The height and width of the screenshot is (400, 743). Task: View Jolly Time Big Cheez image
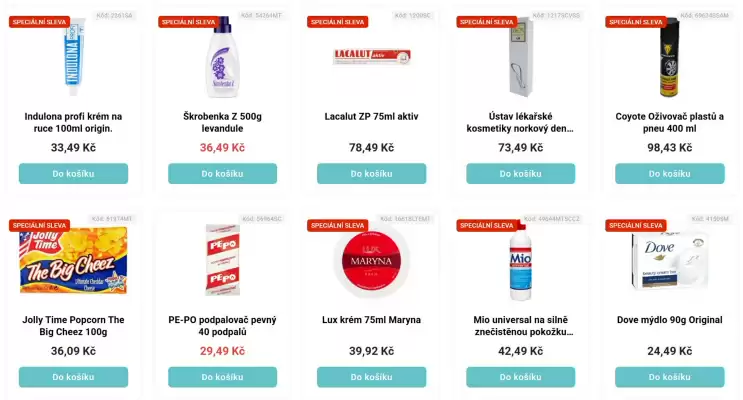pyautogui.click(x=73, y=262)
